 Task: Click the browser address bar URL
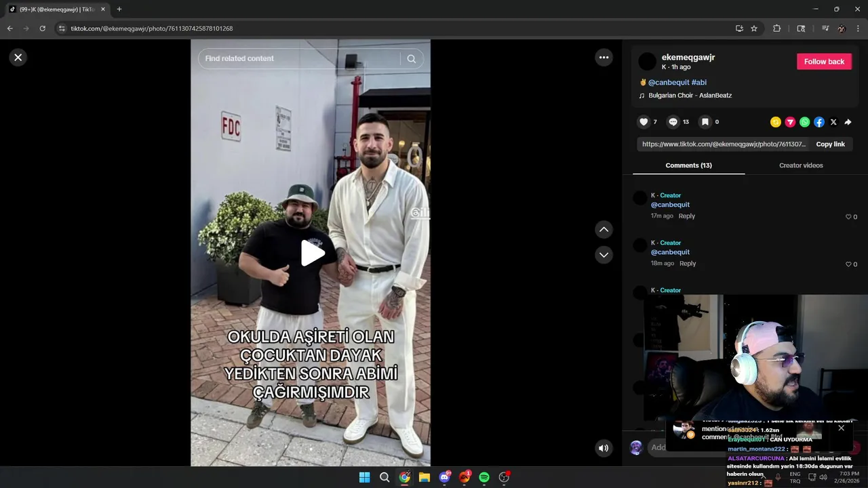pyautogui.click(x=152, y=28)
